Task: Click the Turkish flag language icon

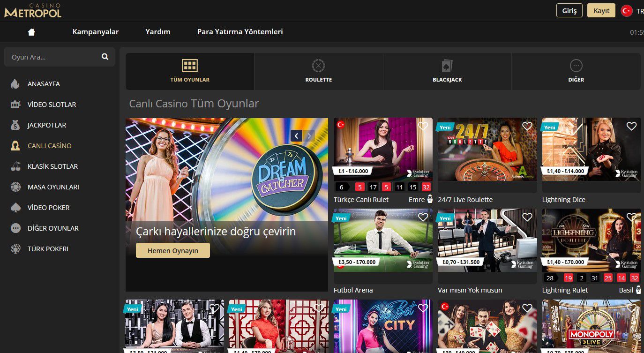Action: 626,11
